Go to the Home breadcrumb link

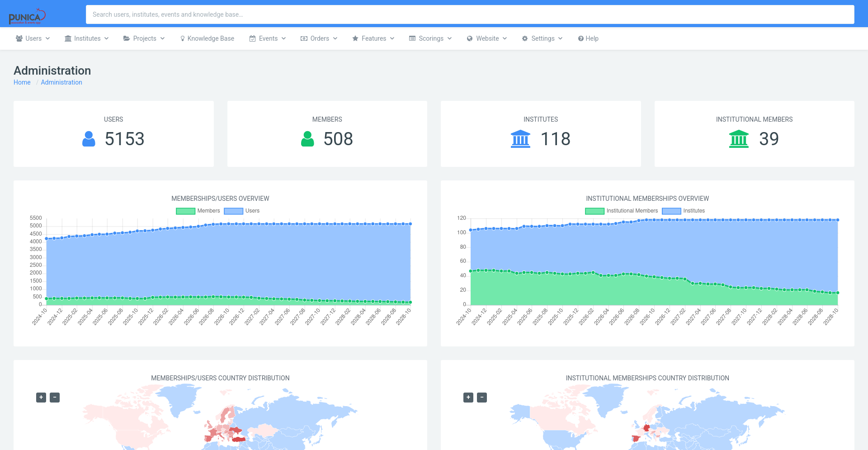coord(22,82)
